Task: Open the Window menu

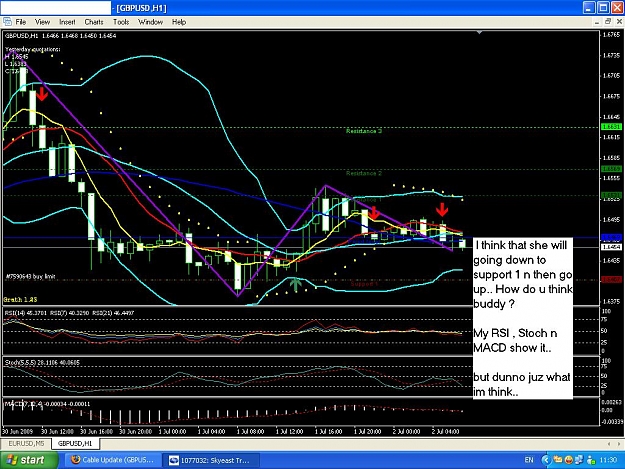Action: click(150, 22)
